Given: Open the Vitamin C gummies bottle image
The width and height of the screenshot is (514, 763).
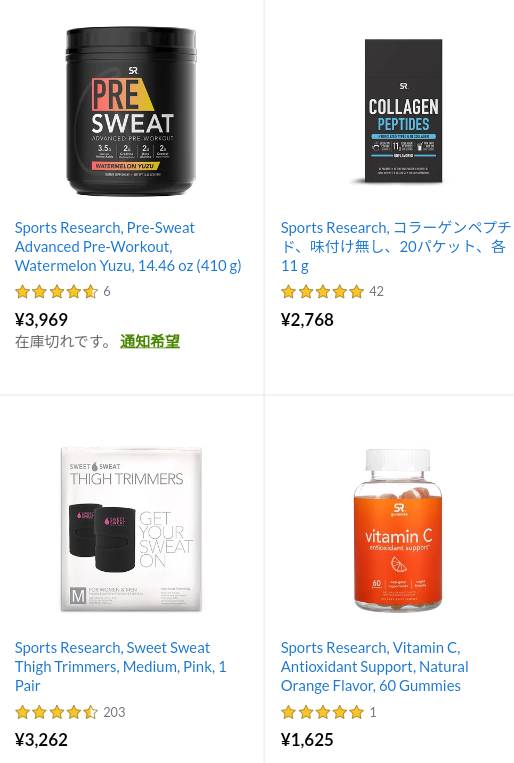Looking at the screenshot, I should pos(398,530).
